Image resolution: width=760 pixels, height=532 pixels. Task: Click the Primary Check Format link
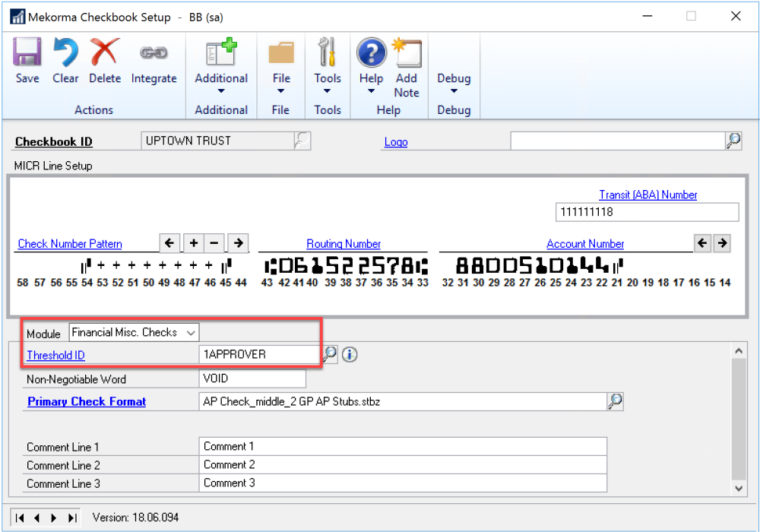[87, 402]
